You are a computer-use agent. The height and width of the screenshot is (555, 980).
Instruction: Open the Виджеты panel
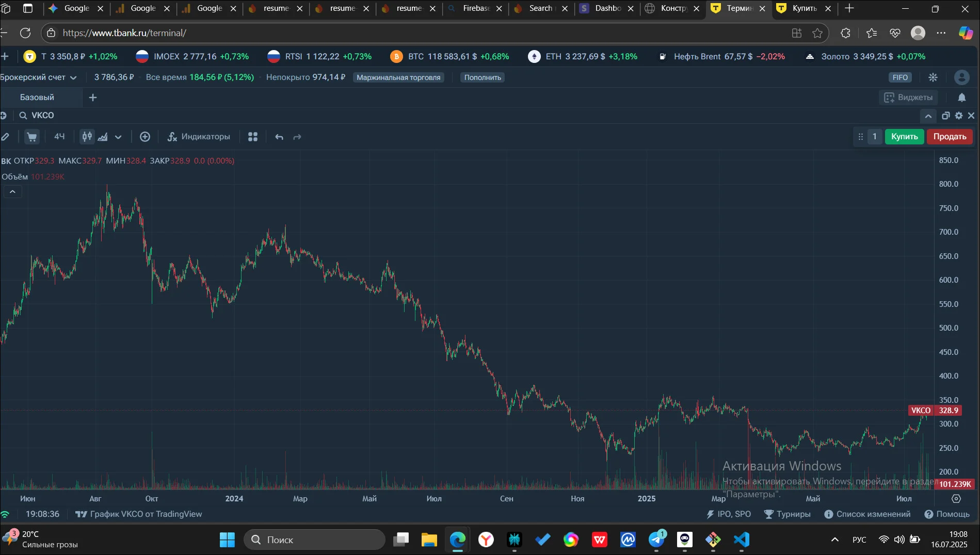pos(908,97)
